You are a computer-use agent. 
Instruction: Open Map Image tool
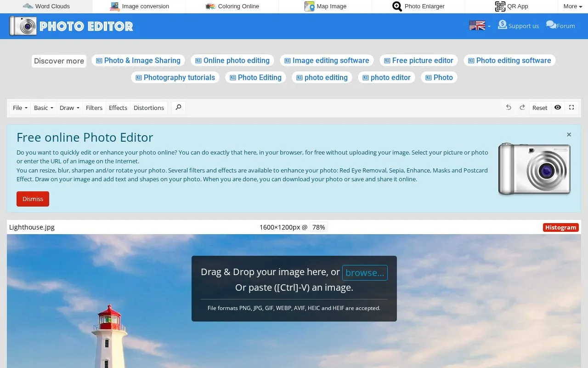click(325, 6)
